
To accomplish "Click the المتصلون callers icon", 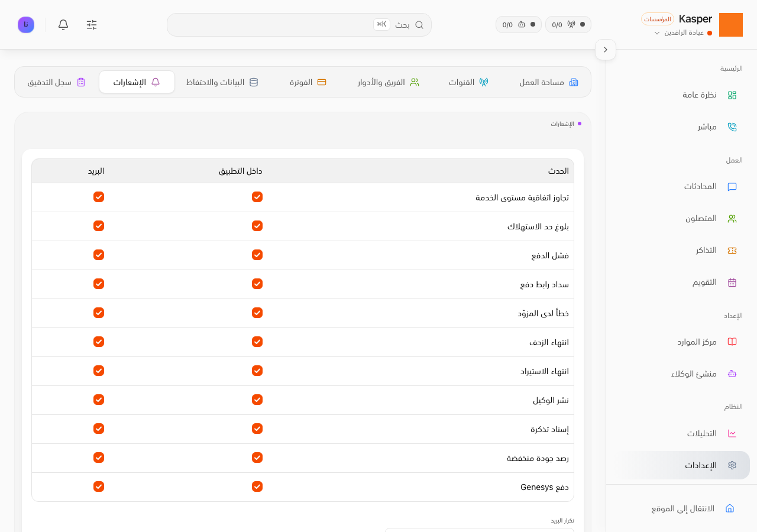I will click(732, 219).
